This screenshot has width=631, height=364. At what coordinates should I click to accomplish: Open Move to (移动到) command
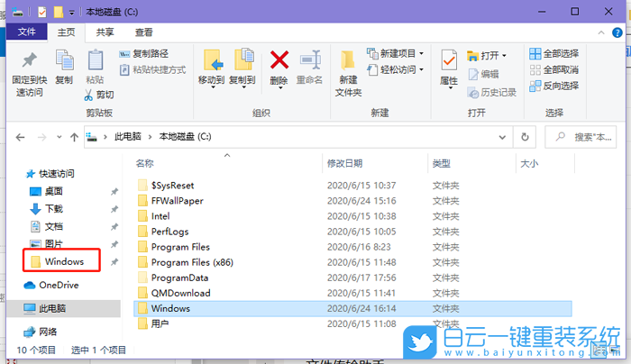pyautogui.click(x=211, y=68)
